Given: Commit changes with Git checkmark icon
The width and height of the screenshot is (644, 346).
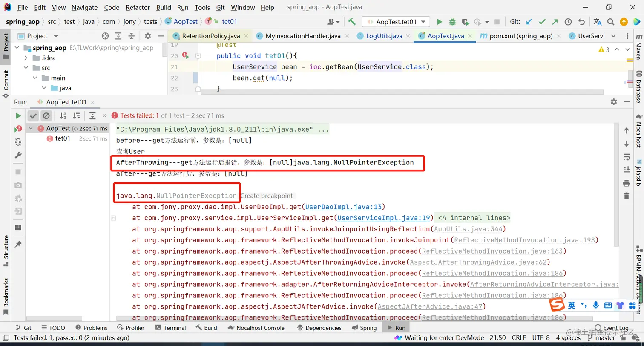Looking at the screenshot, I should 542,22.
